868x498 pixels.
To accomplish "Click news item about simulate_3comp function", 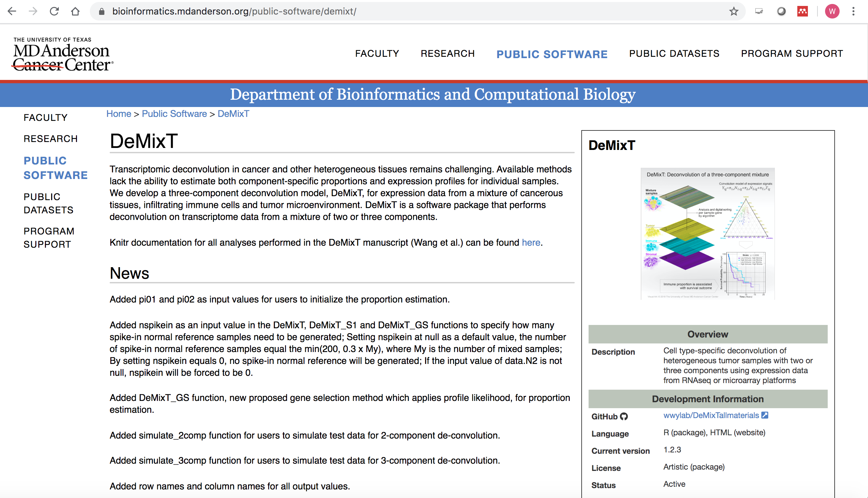I will click(x=305, y=460).
